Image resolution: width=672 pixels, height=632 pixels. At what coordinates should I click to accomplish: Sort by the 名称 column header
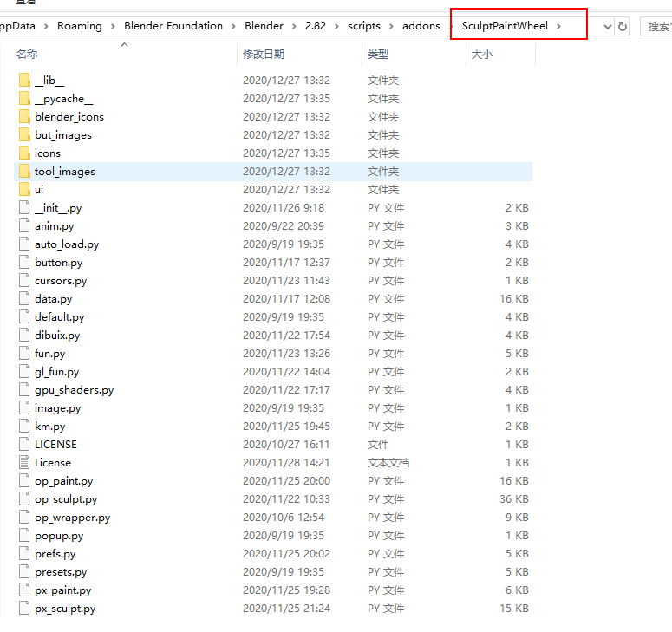point(27,55)
